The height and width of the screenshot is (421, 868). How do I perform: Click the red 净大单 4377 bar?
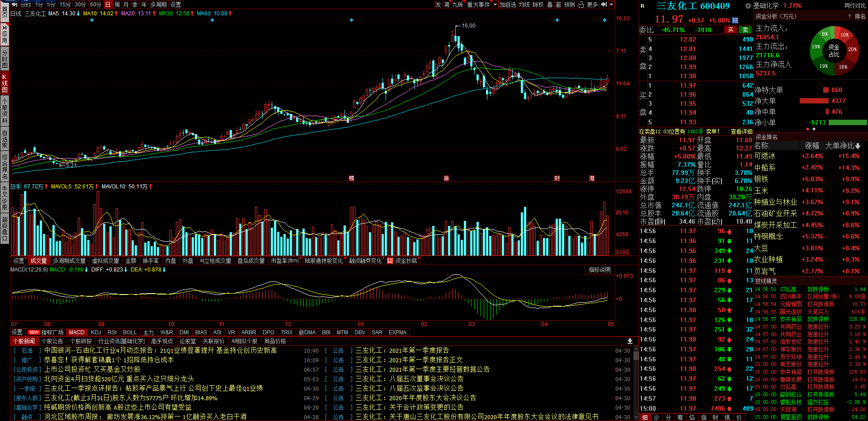tap(814, 101)
